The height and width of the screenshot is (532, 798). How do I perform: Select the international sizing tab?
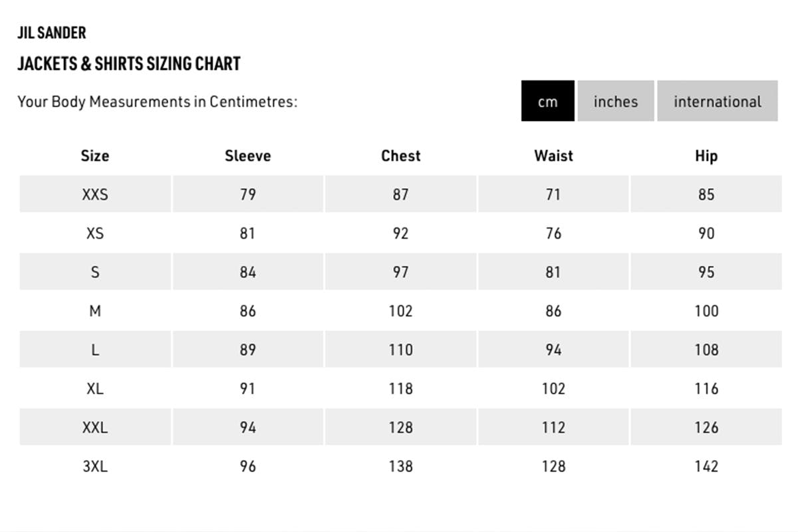717,101
